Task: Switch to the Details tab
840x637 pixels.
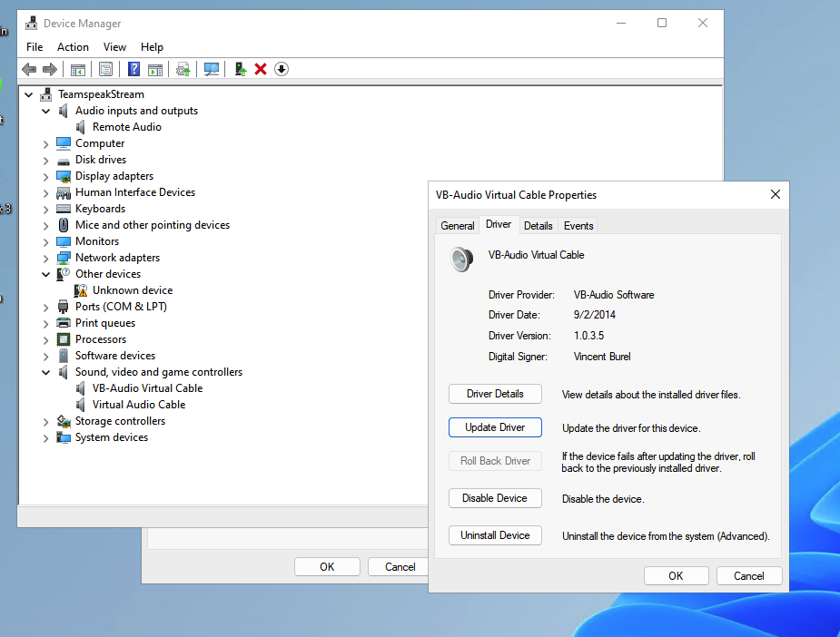Action: pos(538,226)
